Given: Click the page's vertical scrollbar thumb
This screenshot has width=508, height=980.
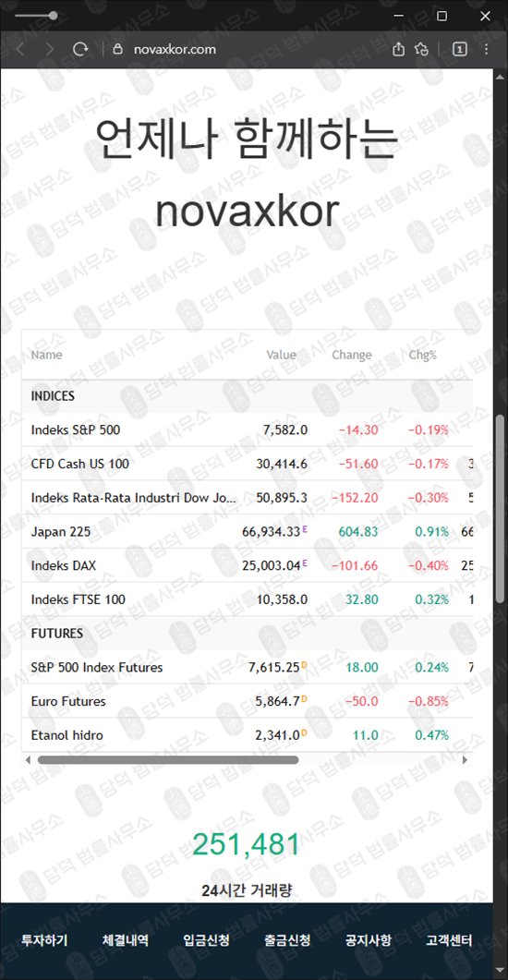Looking at the screenshot, I should coord(500,509).
